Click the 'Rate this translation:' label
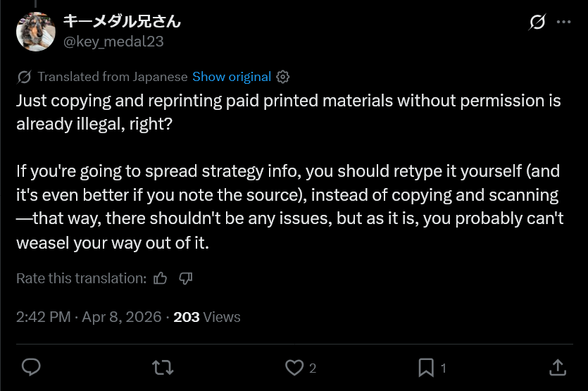 point(81,278)
